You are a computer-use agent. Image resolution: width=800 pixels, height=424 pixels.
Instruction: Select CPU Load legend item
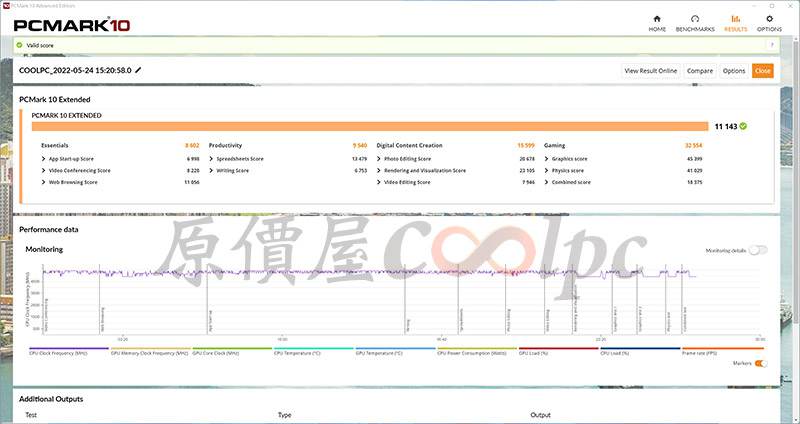(640, 352)
